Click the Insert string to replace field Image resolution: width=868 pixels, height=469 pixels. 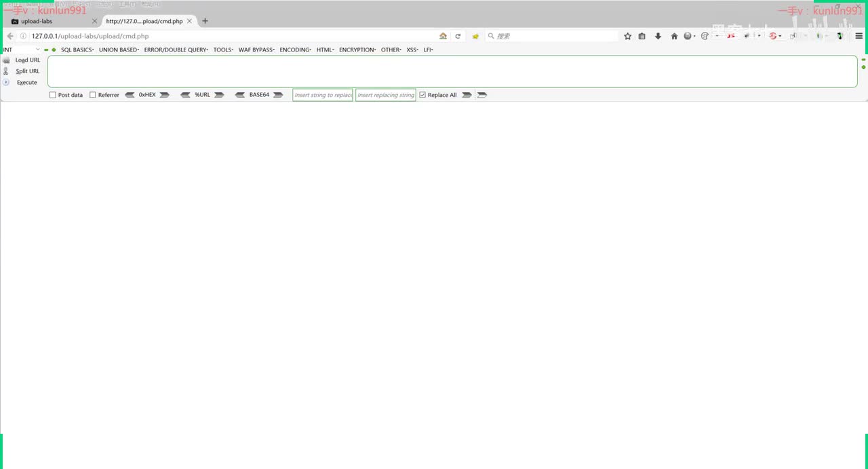tap(323, 95)
